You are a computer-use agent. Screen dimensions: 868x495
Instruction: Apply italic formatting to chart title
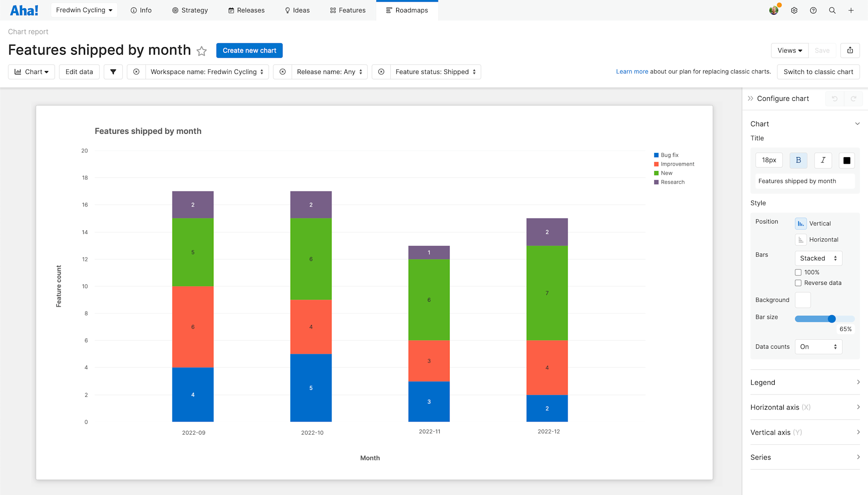tap(823, 160)
